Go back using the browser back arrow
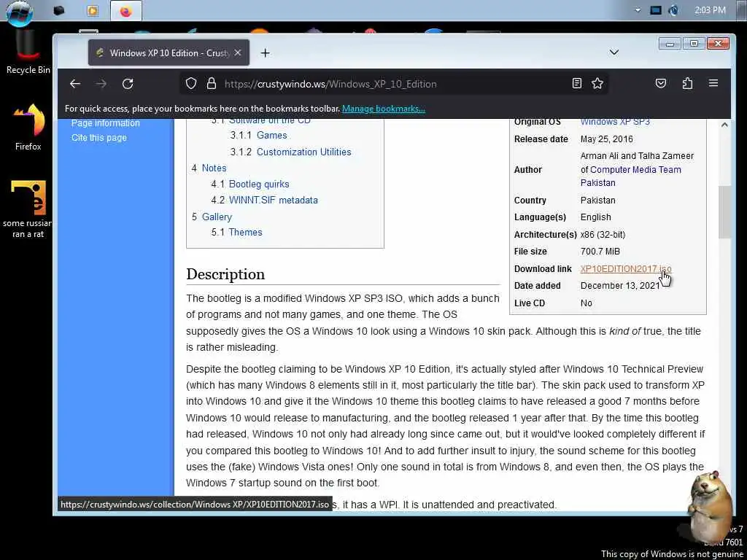 click(75, 84)
